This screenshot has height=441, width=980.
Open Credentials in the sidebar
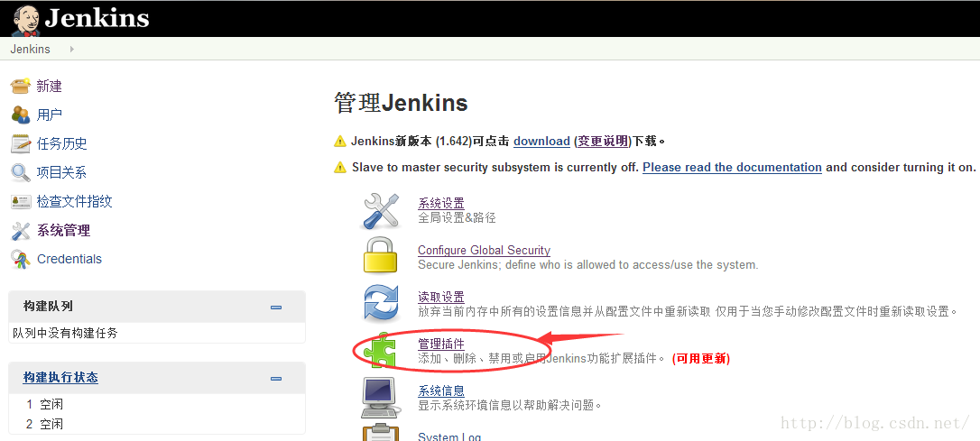[69, 259]
